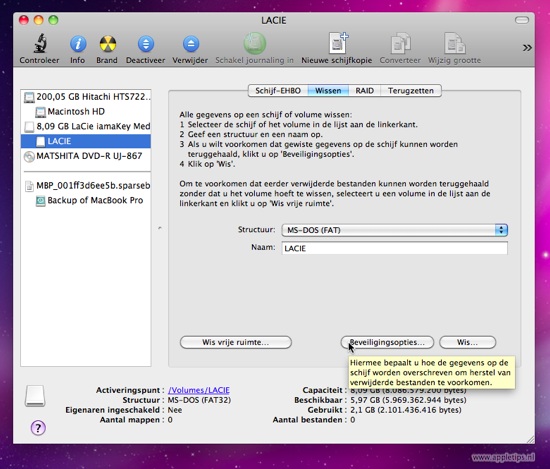This screenshot has width=550, height=469.
Task: Open the Info toolbar icon
Action: [x=78, y=44]
